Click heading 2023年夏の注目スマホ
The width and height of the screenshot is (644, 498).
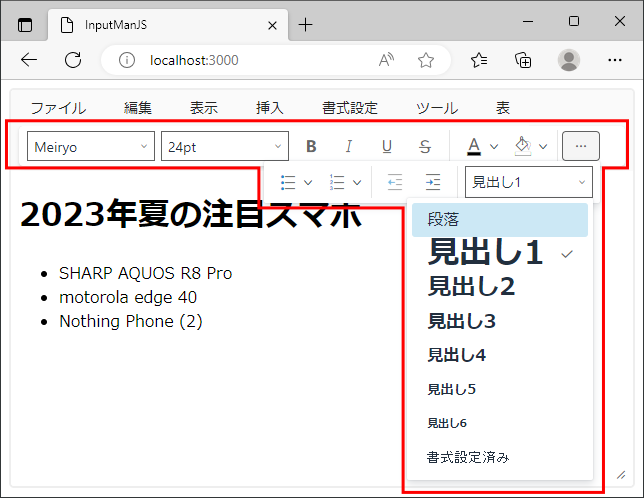click(x=191, y=215)
